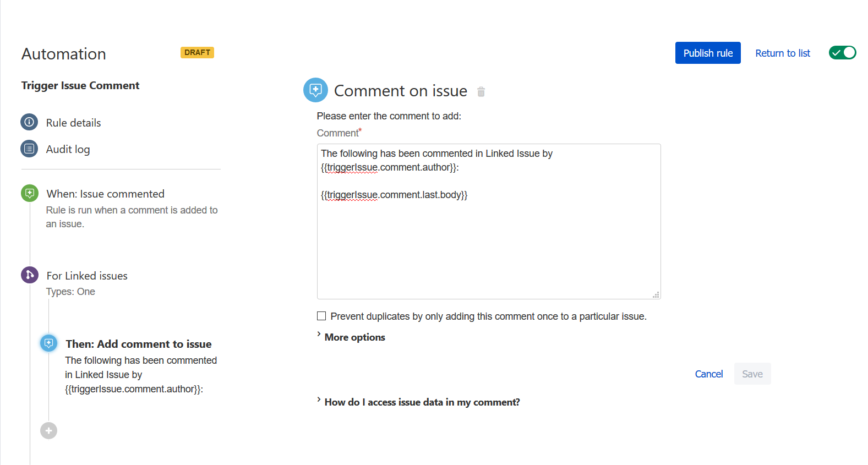
Task: Click the comment box resize handle
Action: (656, 295)
